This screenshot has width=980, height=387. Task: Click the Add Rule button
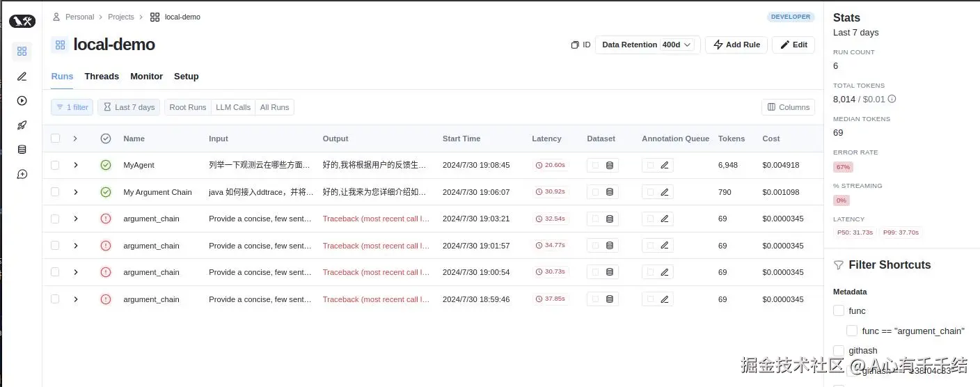point(736,45)
